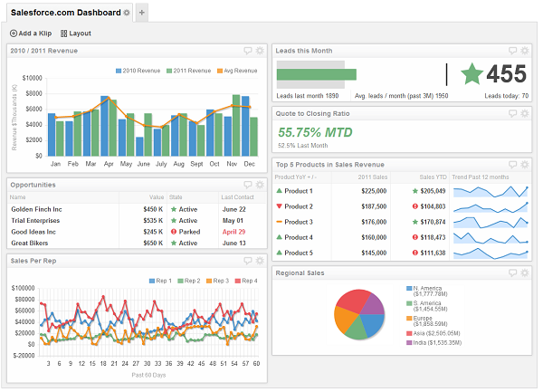This screenshot has width=543, height=392.
Task: Open the comment bubble on Sales Per Rep
Action: [x=248, y=261]
